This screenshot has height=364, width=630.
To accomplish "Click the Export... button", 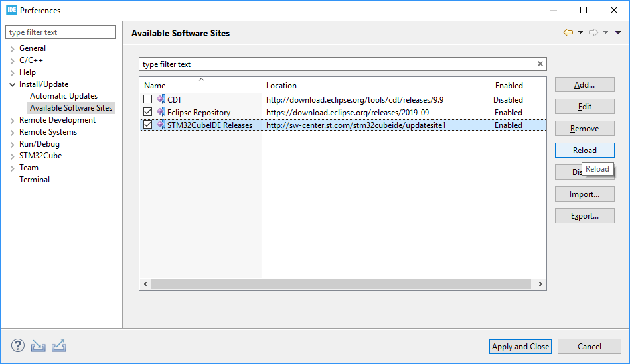I will [x=585, y=216].
